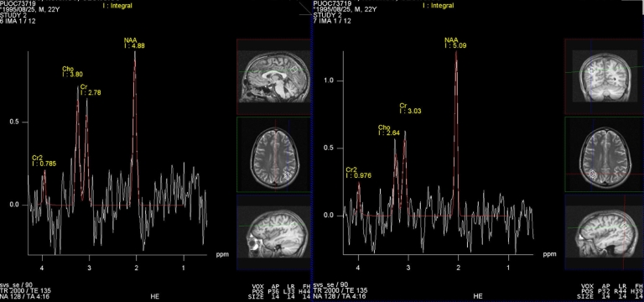This screenshot has height=302, width=644.
Task: Click the Cr I: 2.78 peak label
Action: (x=91, y=90)
